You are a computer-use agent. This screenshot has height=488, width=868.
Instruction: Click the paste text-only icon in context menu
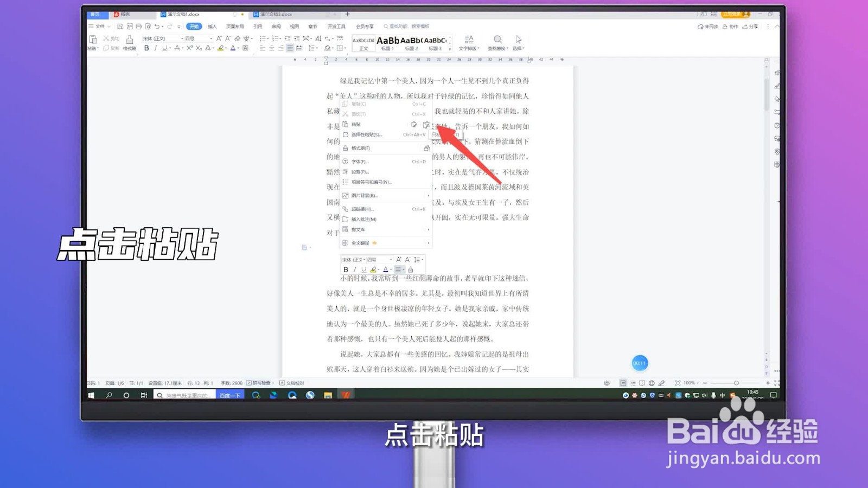point(426,125)
